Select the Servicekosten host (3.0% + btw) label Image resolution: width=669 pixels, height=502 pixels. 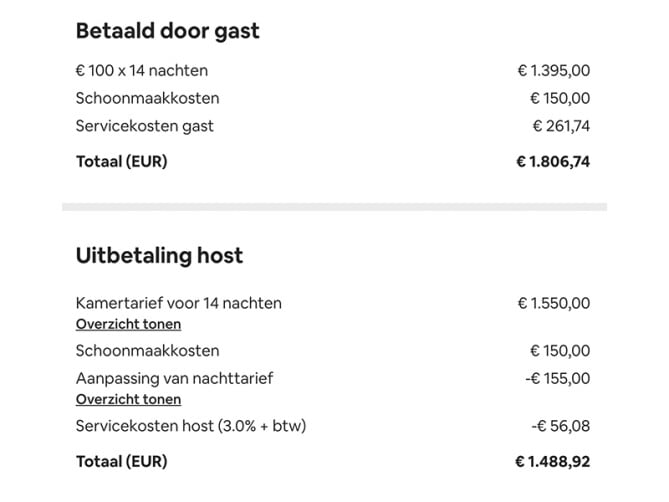point(190,426)
